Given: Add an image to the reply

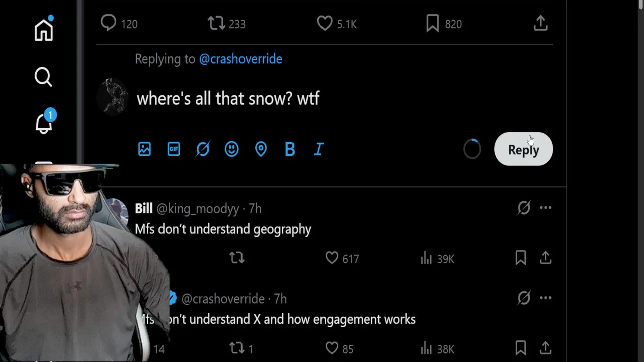Looking at the screenshot, I should pos(144,149).
